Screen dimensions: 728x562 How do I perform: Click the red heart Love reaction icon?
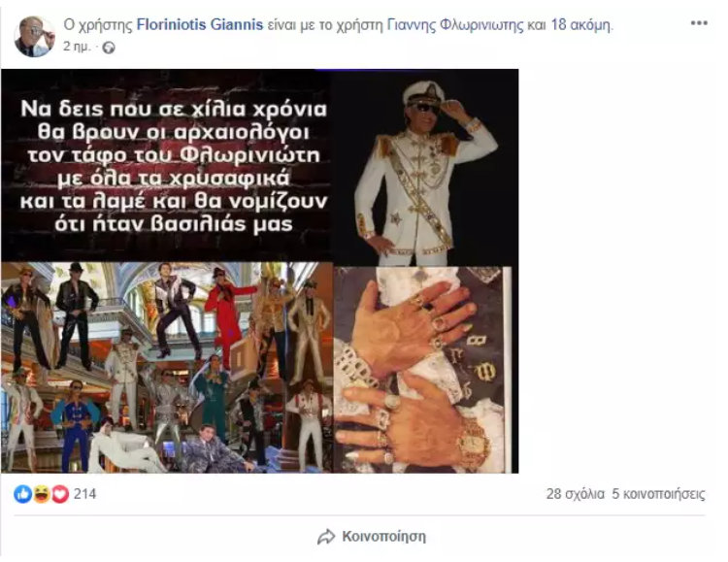coord(60,494)
